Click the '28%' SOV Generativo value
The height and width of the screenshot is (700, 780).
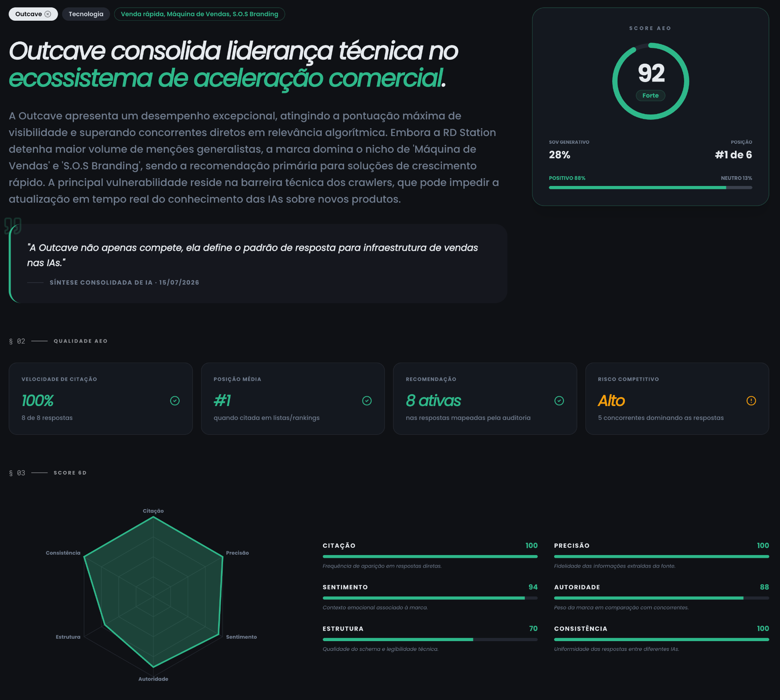click(559, 155)
